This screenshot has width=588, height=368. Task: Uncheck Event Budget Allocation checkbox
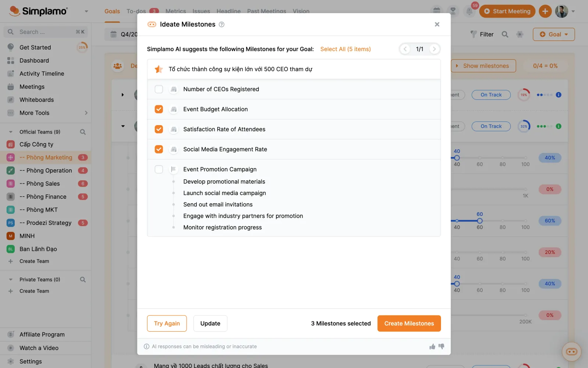159,109
